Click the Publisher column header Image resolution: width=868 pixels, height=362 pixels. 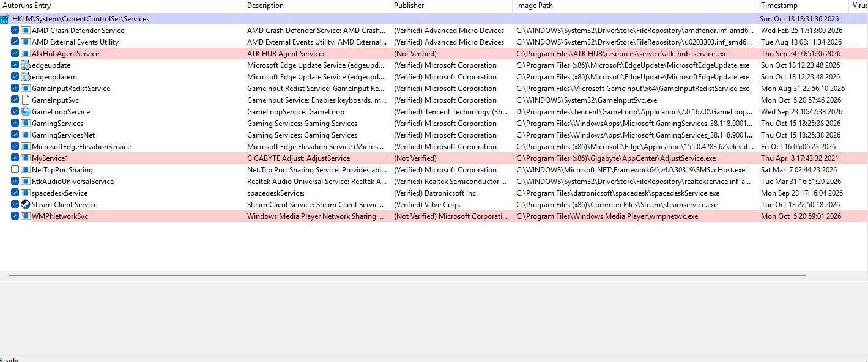click(x=451, y=6)
